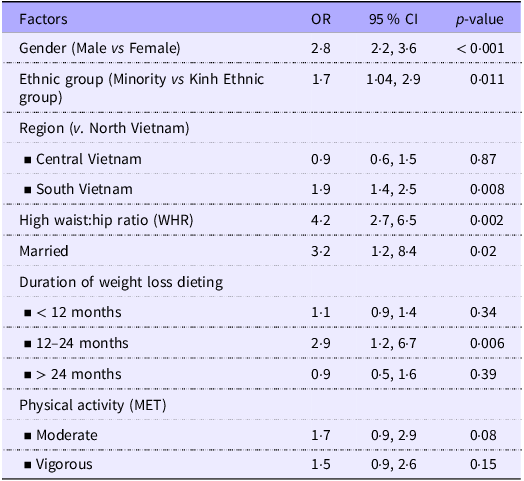Select the Duration of weight loss dieting heading
This screenshot has height=481, width=524.
121,282
